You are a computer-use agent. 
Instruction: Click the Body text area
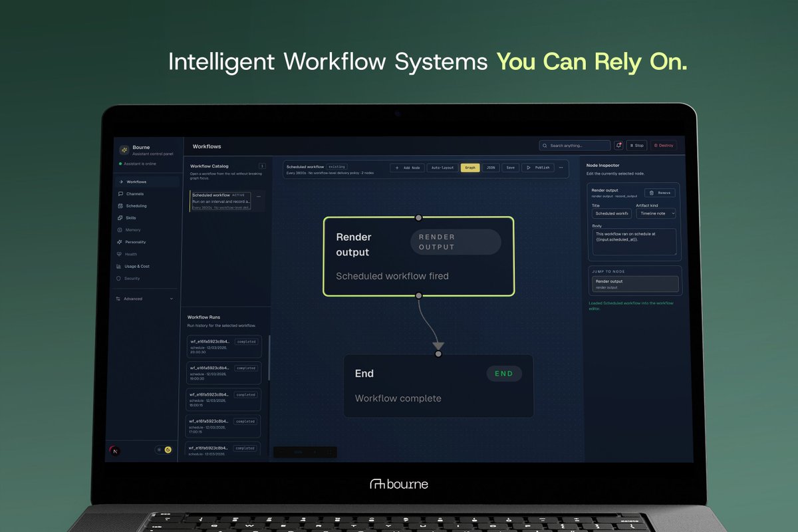click(634, 242)
